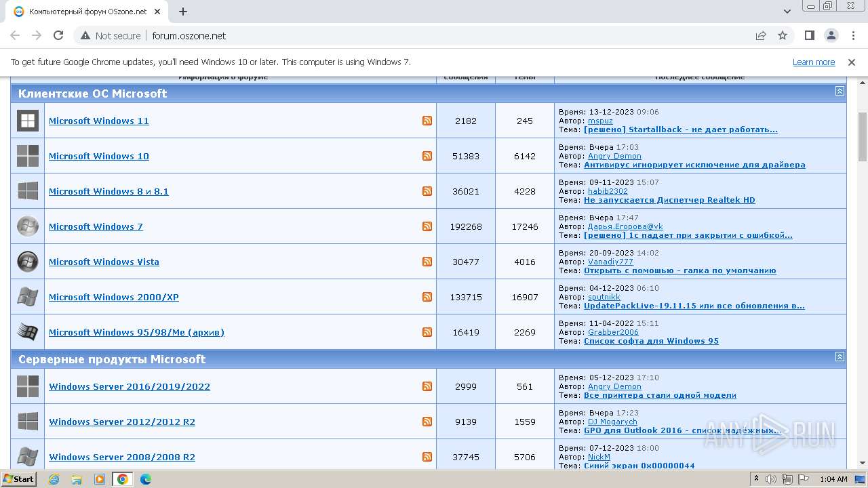Screen dimensions: 868x488
Task: Go back to the previous page
Action: tap(15, 35)
